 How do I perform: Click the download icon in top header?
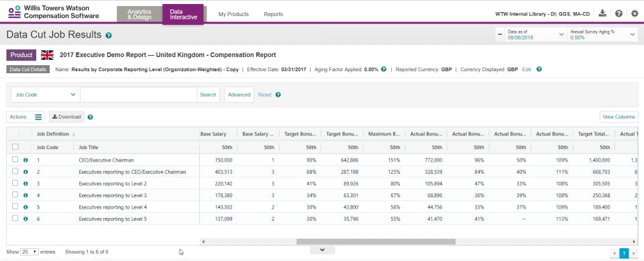click(602, 13)
